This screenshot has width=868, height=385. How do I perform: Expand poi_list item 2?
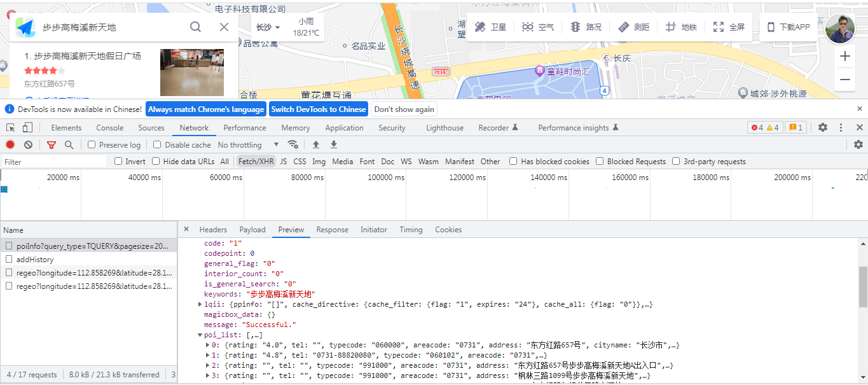click(x=208, y=365)
